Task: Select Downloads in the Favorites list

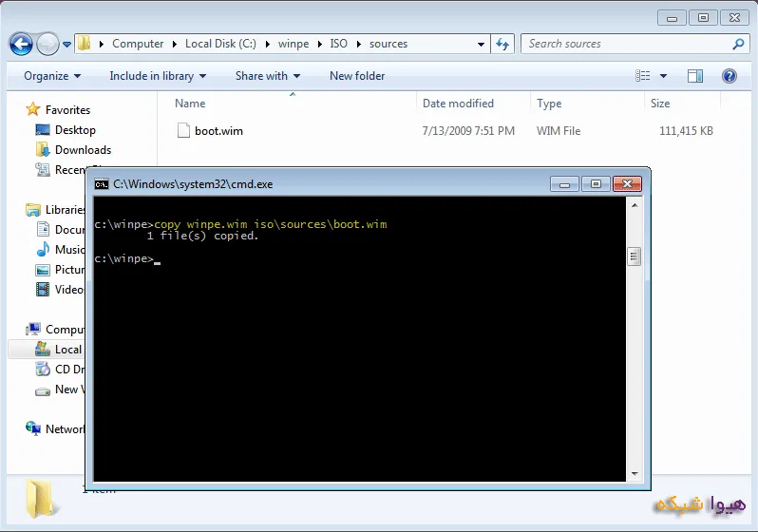Action: 84,150
